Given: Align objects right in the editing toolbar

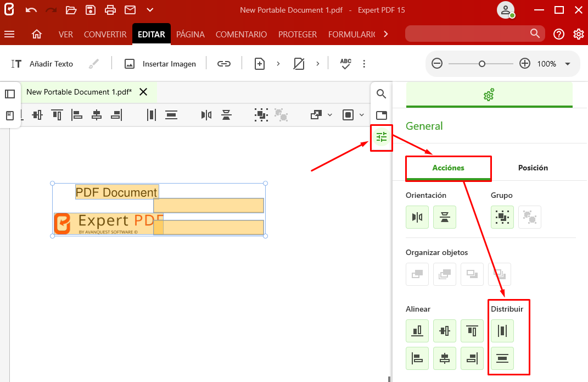Looking at the screenshot, I should (x=116, y=115).
